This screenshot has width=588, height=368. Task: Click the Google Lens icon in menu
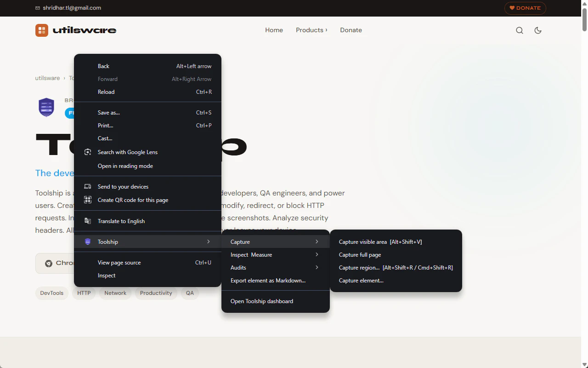(x=88, y=152)
